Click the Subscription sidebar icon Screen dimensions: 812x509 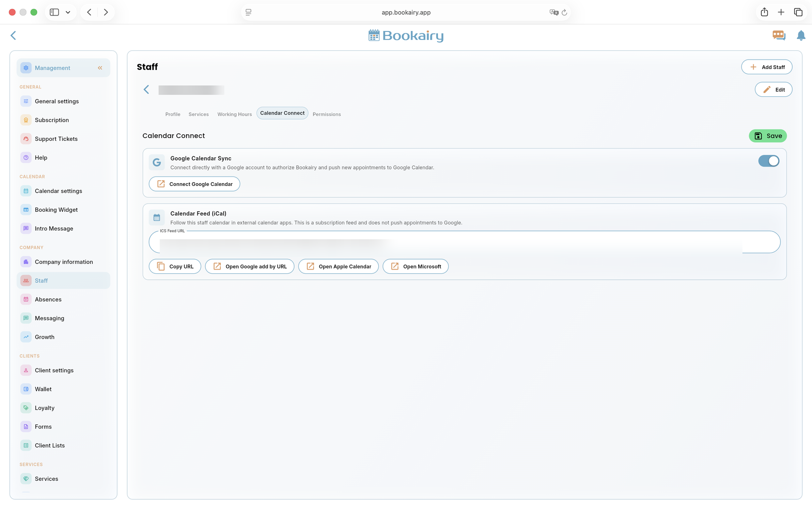click(x=26, y=120)
